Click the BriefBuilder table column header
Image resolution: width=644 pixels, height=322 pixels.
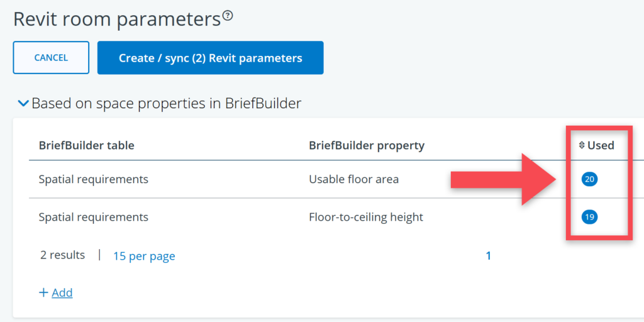point(86,145)
